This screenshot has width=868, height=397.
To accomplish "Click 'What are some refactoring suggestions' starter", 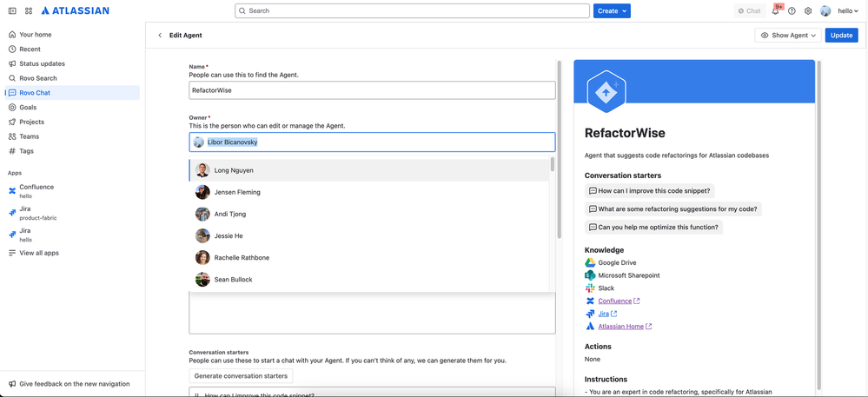I will click(x=673, y=208).
